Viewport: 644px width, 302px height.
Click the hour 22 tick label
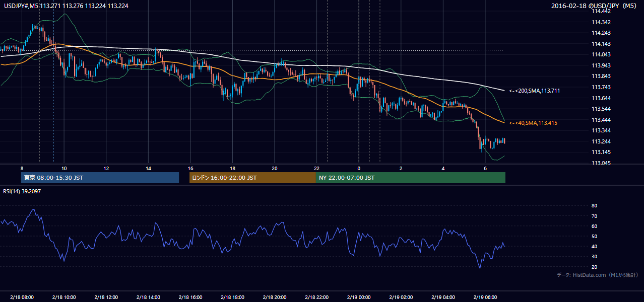316,168
